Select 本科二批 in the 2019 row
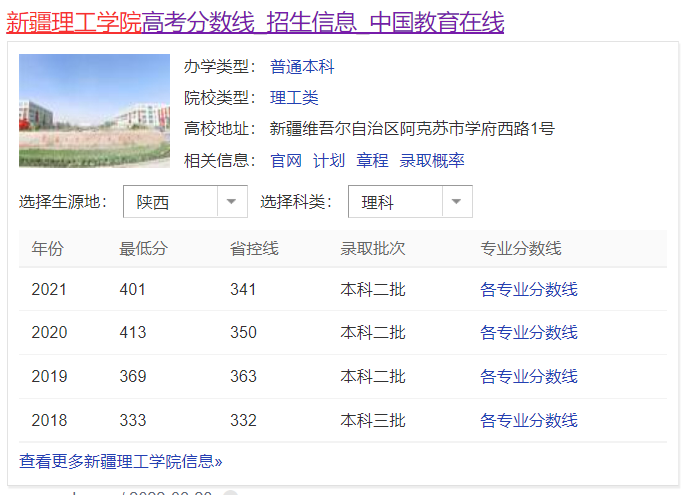This screenshot has height=495, width=690. tap(373, 376)
